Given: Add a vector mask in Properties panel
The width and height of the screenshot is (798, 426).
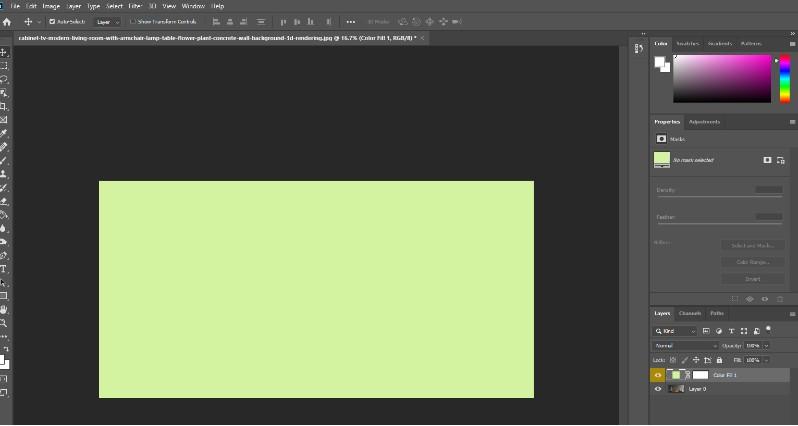Looking at the screenshot, I should pyautogui.click(x=781, y=160).
